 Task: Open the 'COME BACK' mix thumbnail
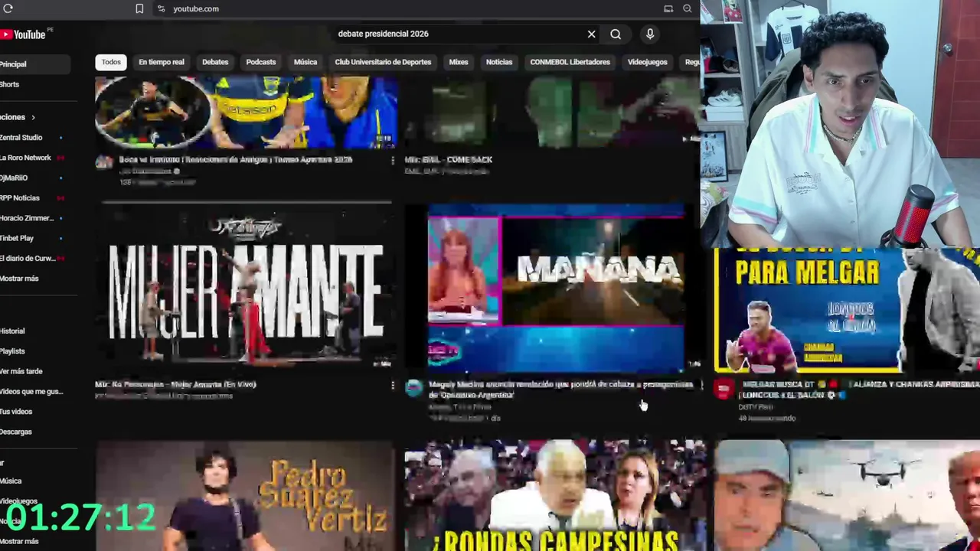coord(552,112)
